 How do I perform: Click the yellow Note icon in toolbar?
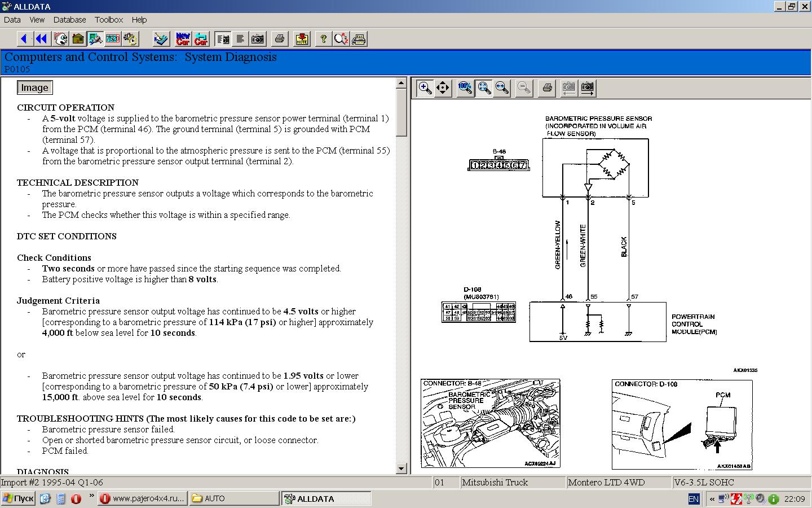302,39
